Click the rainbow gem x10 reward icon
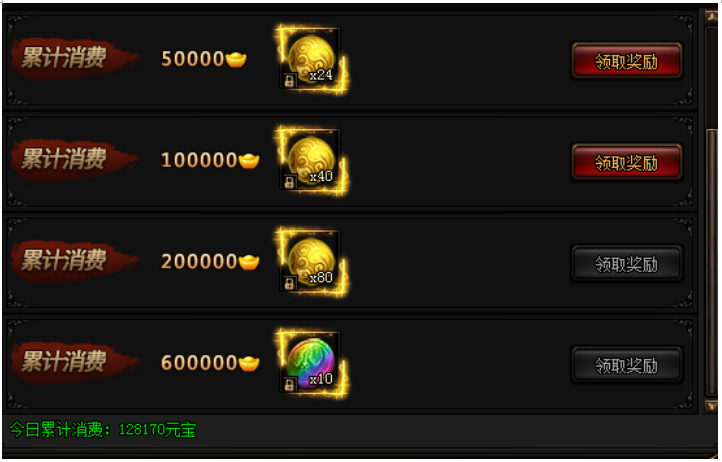This screenshot has width=722, height=462. (x=311, y=363)
